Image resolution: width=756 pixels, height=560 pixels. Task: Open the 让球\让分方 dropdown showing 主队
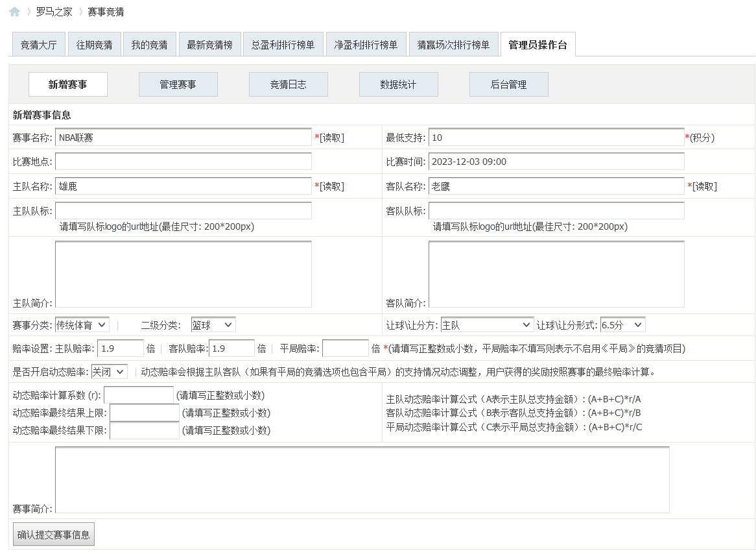488,324
